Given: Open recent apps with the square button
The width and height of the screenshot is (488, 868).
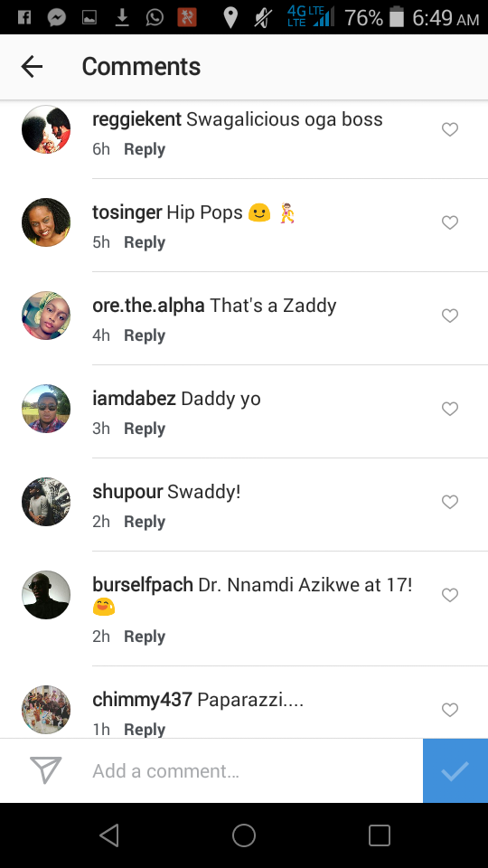Looking at the screenshot, I should pos(380,835).
